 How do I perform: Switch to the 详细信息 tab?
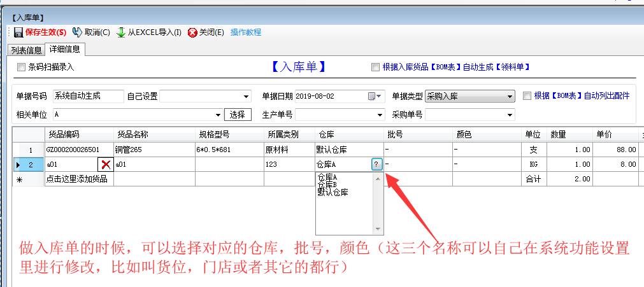pyautogui.click(x=66, y=50)
